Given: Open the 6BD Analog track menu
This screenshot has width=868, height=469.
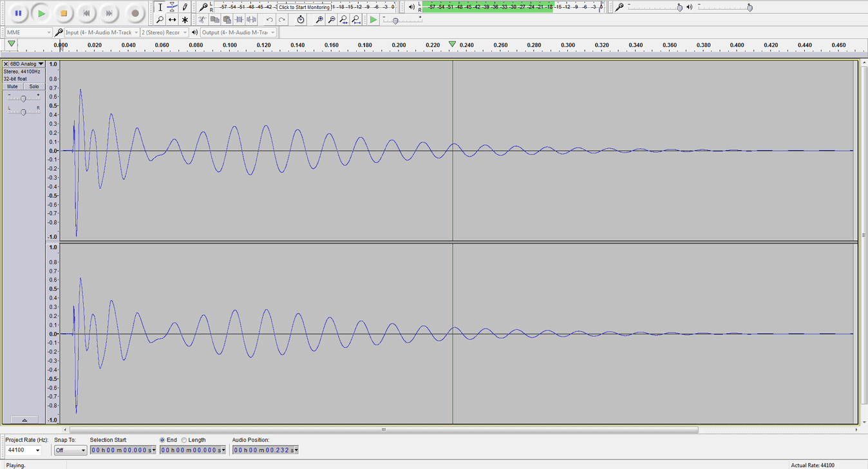Looking at the screenshot, I should tap(26, 64).
